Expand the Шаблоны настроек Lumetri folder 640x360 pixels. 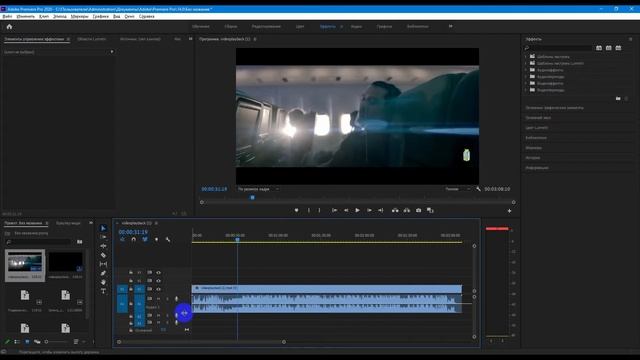(526, 63)
